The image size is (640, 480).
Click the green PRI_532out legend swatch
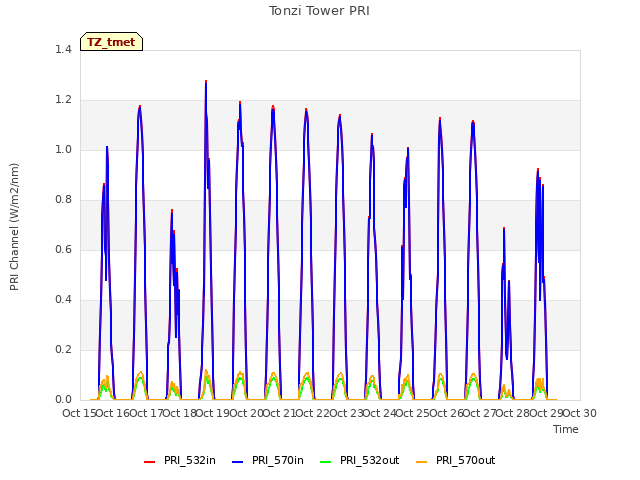point(326,462)
